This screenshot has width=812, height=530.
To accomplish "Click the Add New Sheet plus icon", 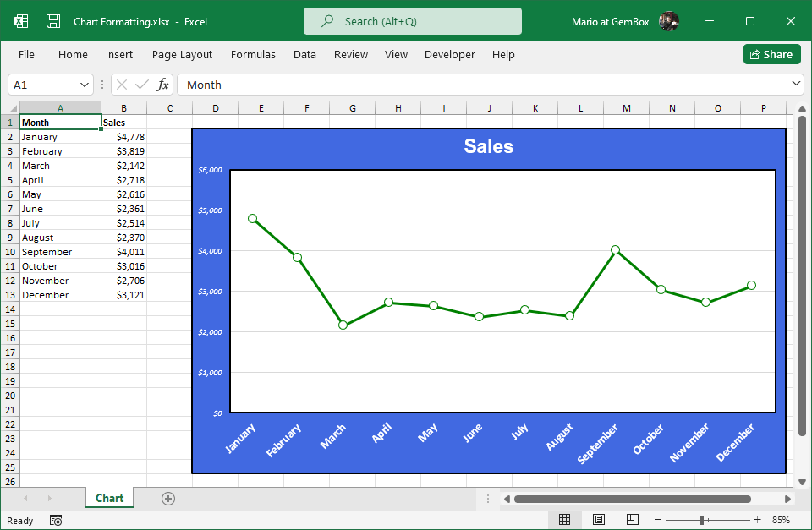I will pyautogui.click(x=168, y=498).
